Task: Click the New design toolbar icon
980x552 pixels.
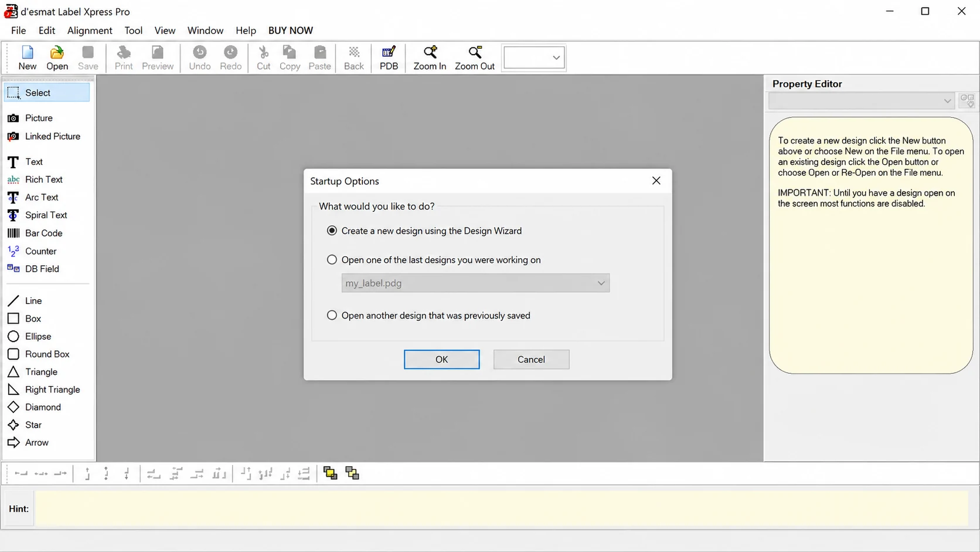Action: click(x=27, y=58)
